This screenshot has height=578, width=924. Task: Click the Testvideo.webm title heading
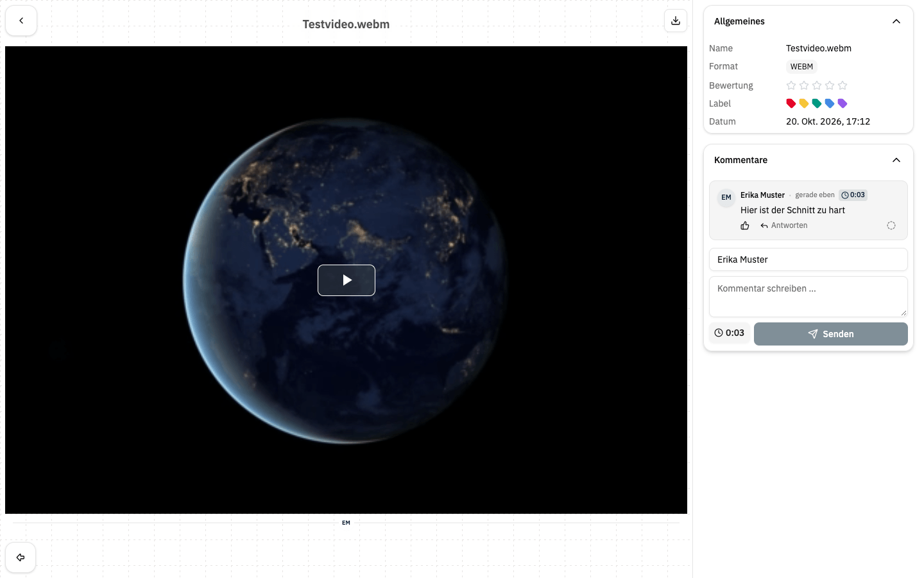[x=346, y=24]
